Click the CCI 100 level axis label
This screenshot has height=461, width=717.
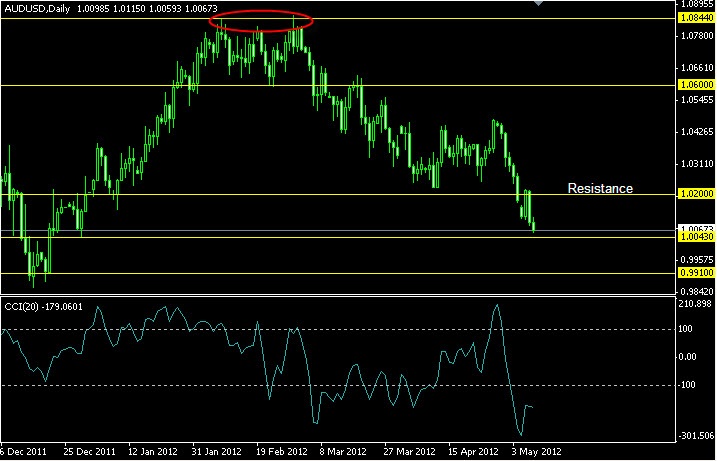coord(688,329)
